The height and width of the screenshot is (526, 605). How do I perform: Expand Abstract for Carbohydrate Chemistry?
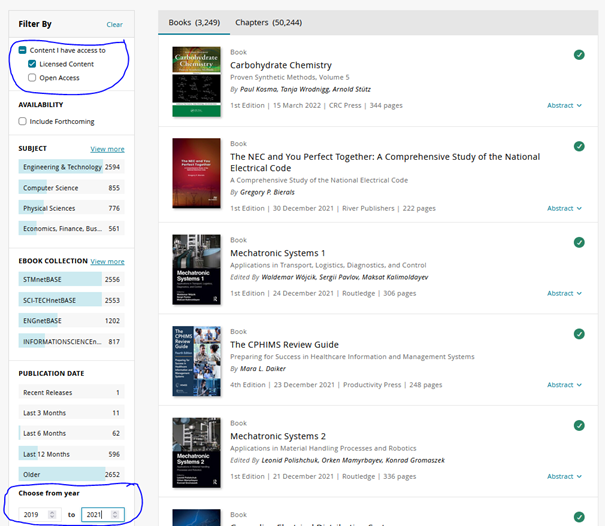(564, 105)
